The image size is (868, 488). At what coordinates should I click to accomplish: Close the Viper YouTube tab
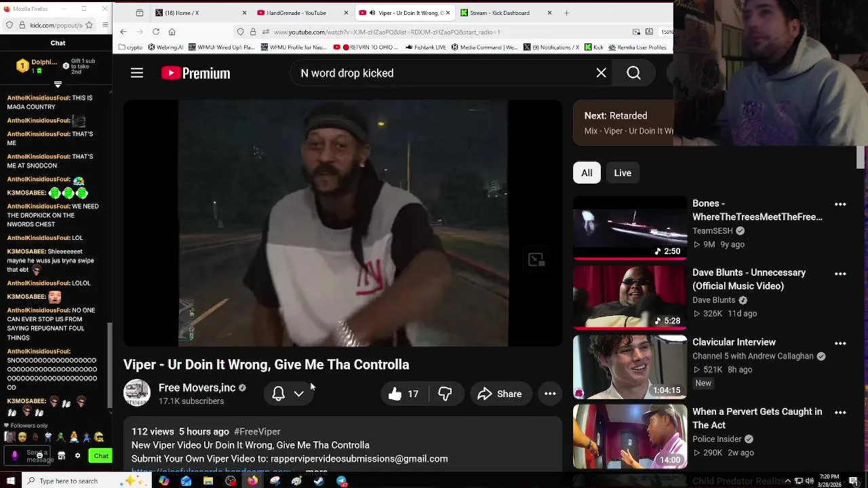click(x=448, y=13)
